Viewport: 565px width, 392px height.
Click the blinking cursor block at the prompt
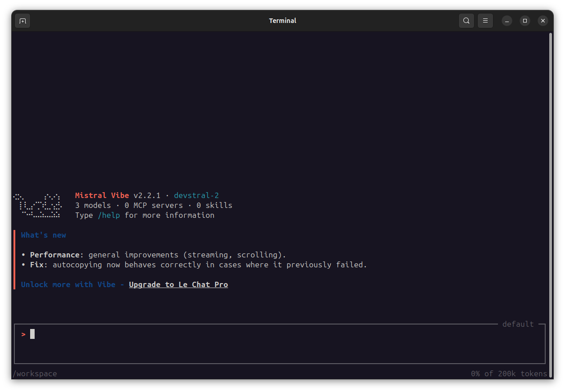coord(32,334)
